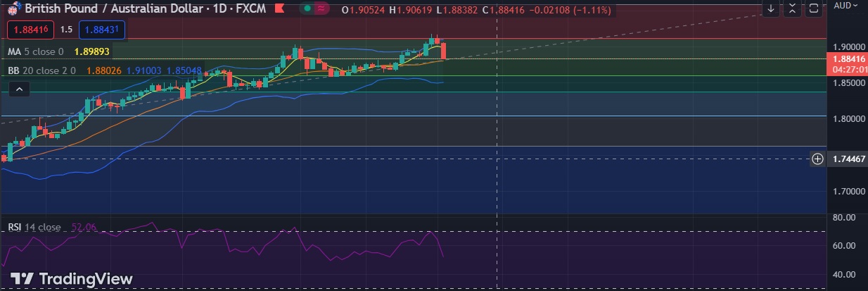Click the BB lower value 1.85048
Image resolution: width=868 pixels, height=291 pixels.
click(185, 70)
